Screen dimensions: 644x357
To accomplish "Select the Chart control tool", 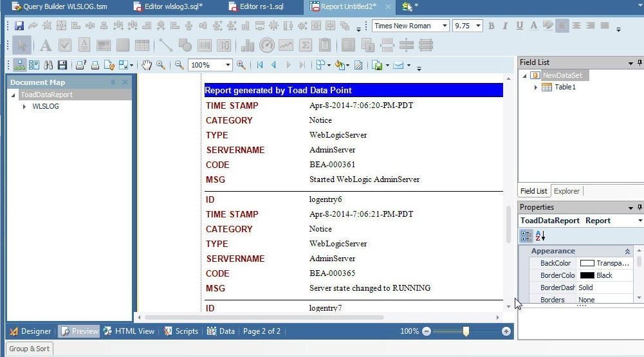I will pyautogui.click(x=247, y=45).
